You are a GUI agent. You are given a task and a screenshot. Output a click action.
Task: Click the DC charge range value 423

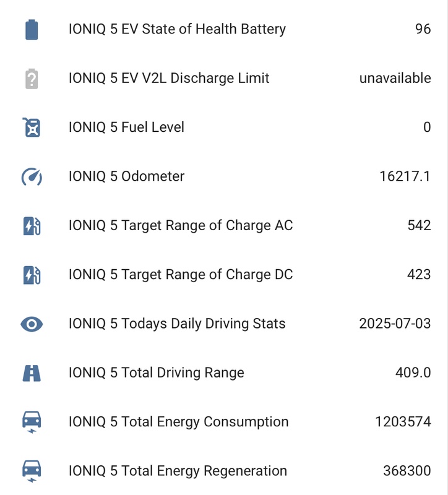tap(419, 274)
